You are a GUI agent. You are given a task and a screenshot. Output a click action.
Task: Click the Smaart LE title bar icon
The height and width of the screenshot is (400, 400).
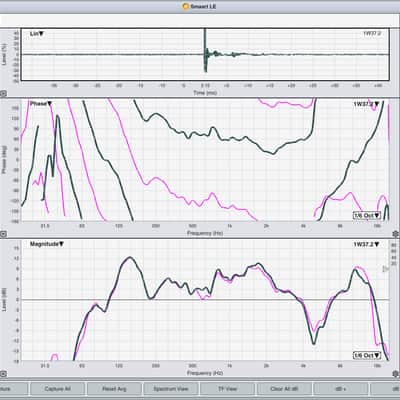click(186, 6)
